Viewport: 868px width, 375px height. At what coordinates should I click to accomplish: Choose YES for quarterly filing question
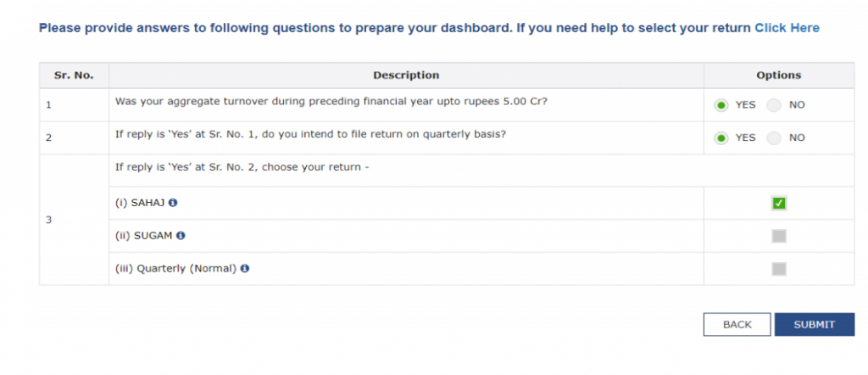click(721, 138)
